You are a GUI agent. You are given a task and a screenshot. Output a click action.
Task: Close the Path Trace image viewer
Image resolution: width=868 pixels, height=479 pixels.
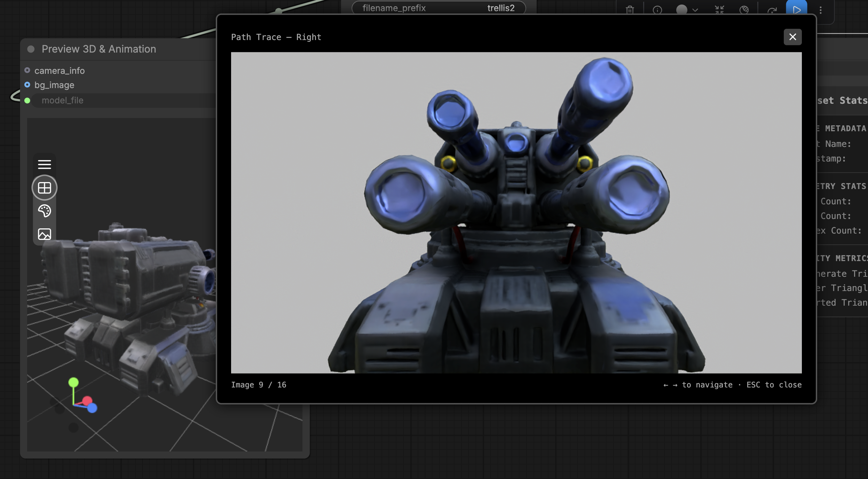pos(792,37)
